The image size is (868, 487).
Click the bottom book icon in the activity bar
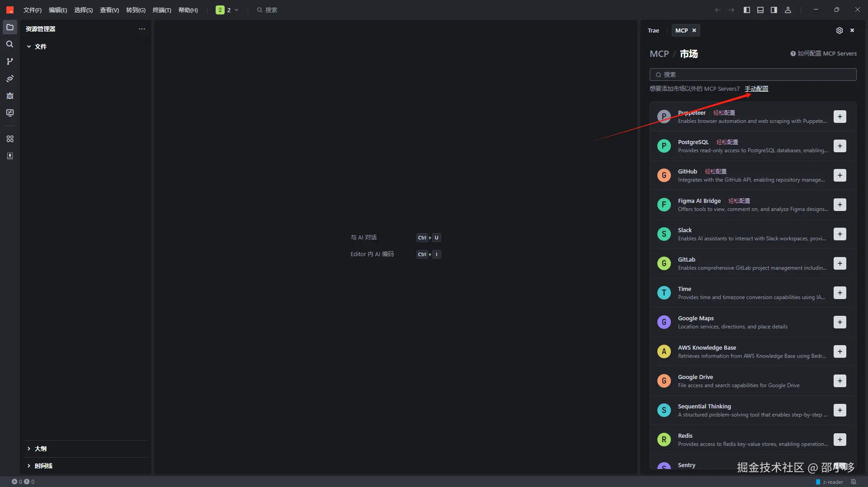[10, 156]
